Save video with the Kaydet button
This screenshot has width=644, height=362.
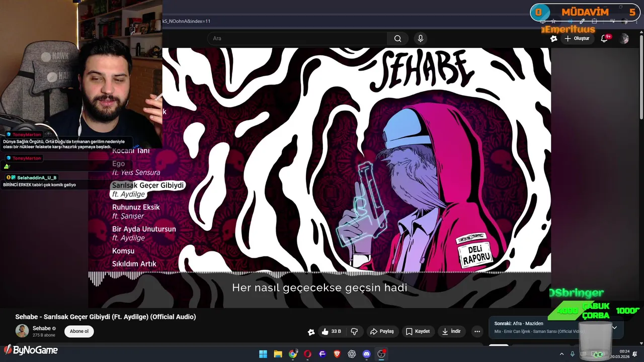tap(418, 331)
